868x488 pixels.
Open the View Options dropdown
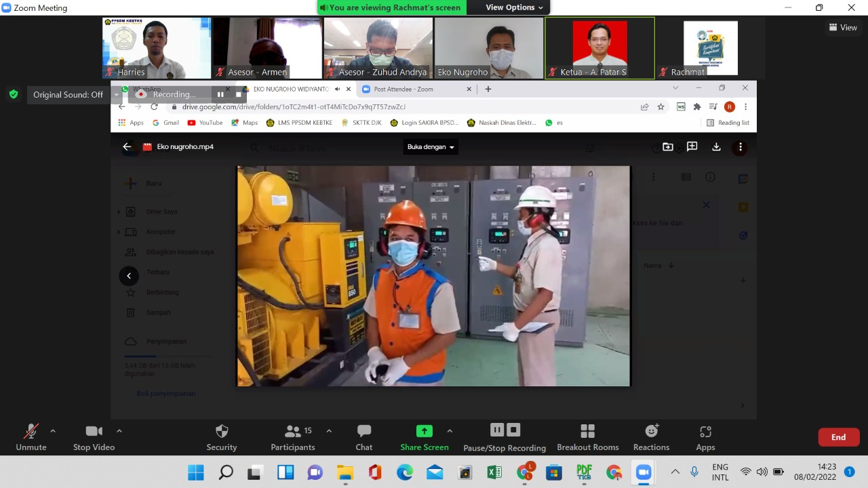[515, 7]
